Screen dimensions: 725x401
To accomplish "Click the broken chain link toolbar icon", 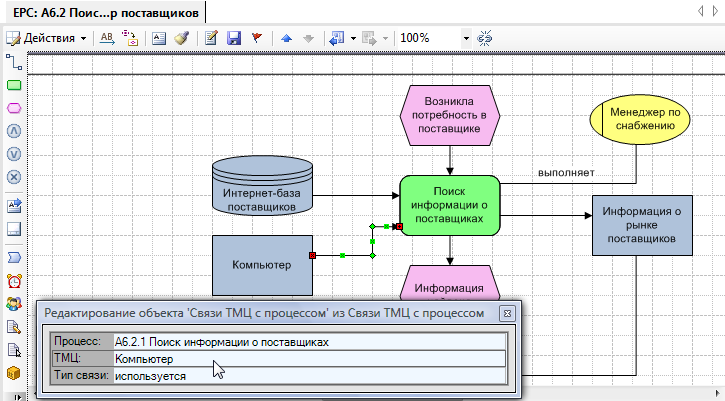I will tap(485, 38).
